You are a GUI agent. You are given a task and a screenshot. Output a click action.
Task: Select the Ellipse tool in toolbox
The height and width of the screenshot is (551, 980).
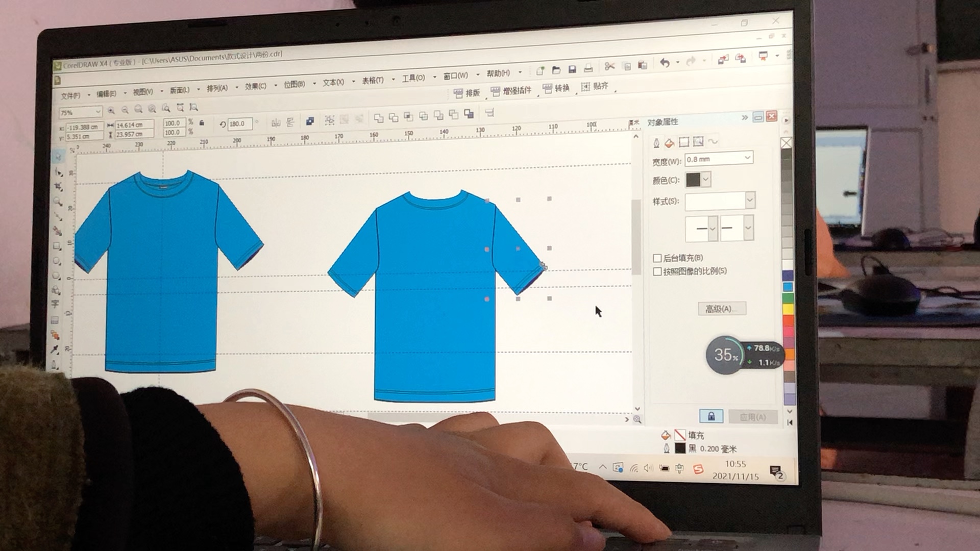point(56,261)
